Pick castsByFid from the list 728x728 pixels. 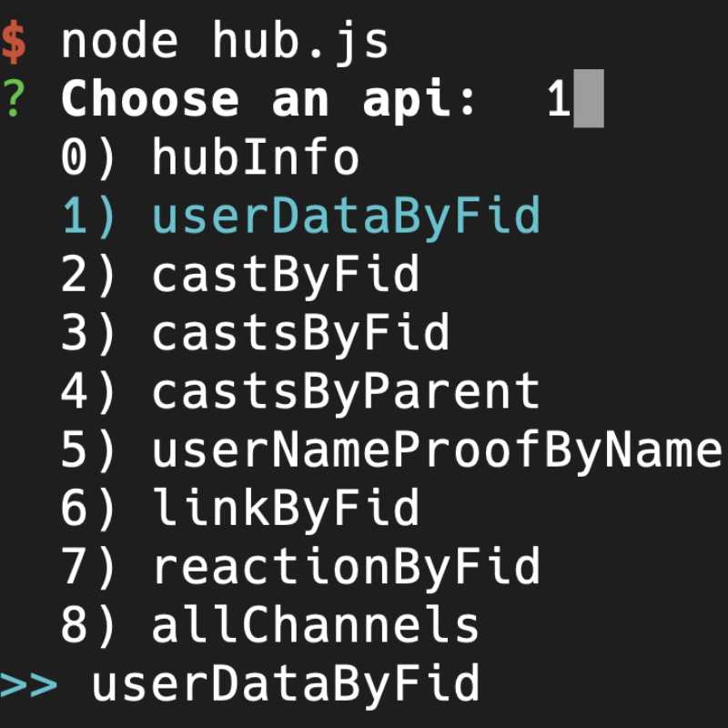coord(300,333)
